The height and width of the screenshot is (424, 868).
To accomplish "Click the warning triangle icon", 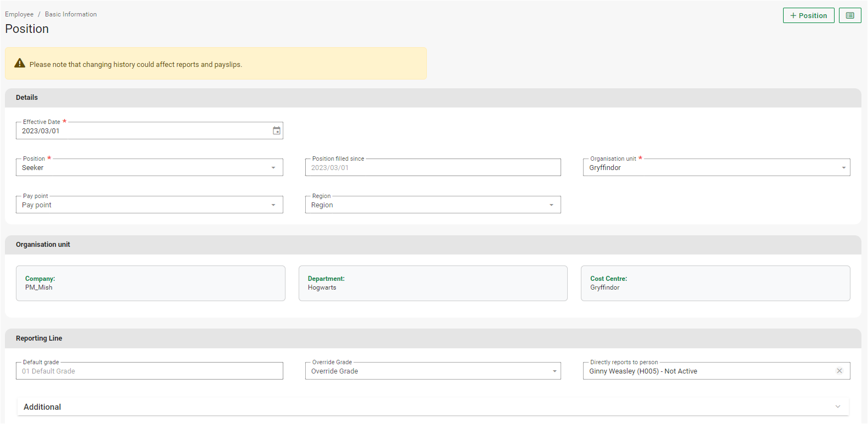I will click(x=20, y=64).
